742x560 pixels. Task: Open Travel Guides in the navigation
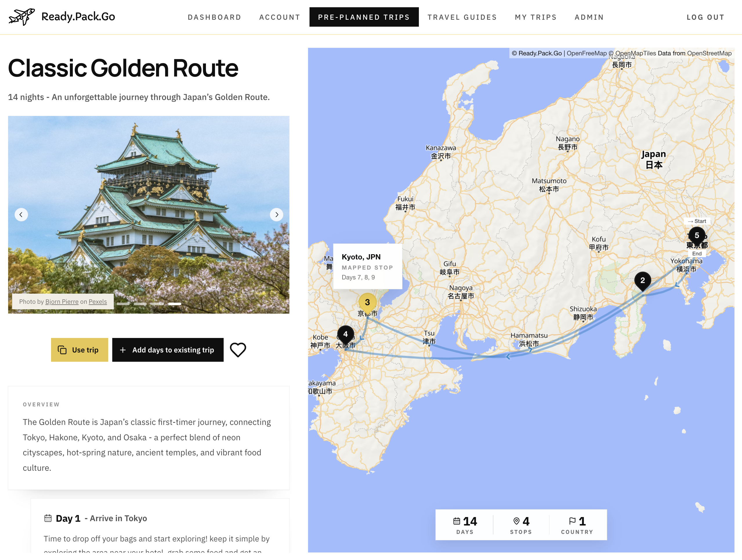(x=462, y=17)
